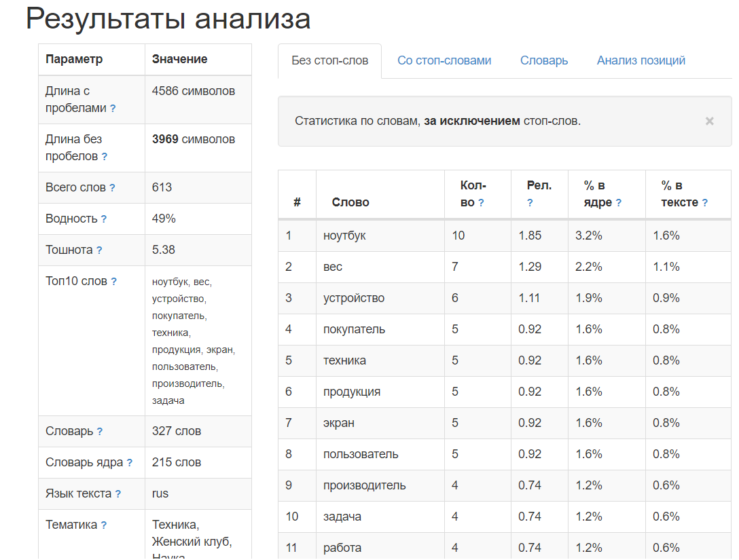The height and width of the screenshot is (560, 739).
Task: Click the Слово column header
Action: 350,202
